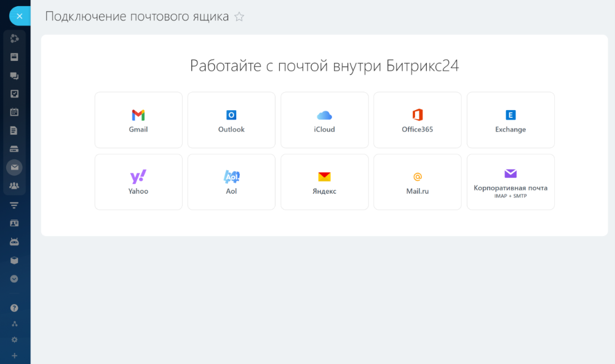Close the mailbox connection slider panel
615x364 pixels.
click(x=20, y=16)
